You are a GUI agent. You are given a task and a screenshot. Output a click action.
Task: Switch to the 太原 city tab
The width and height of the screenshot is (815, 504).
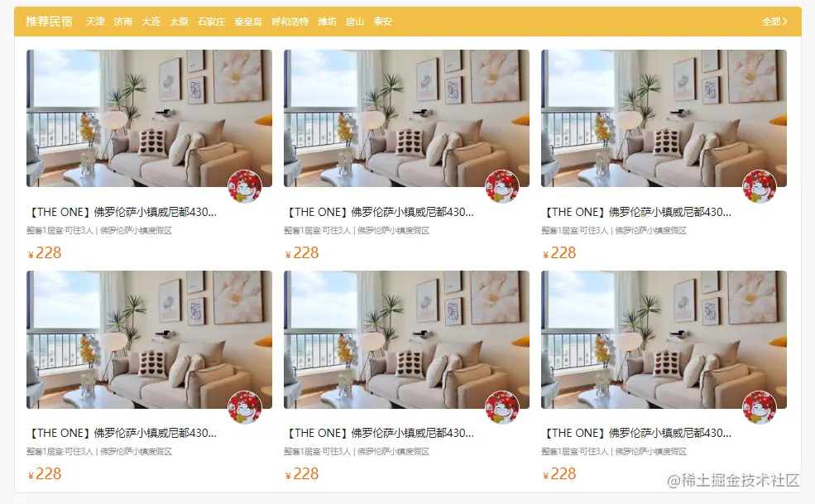click(179, 22)
